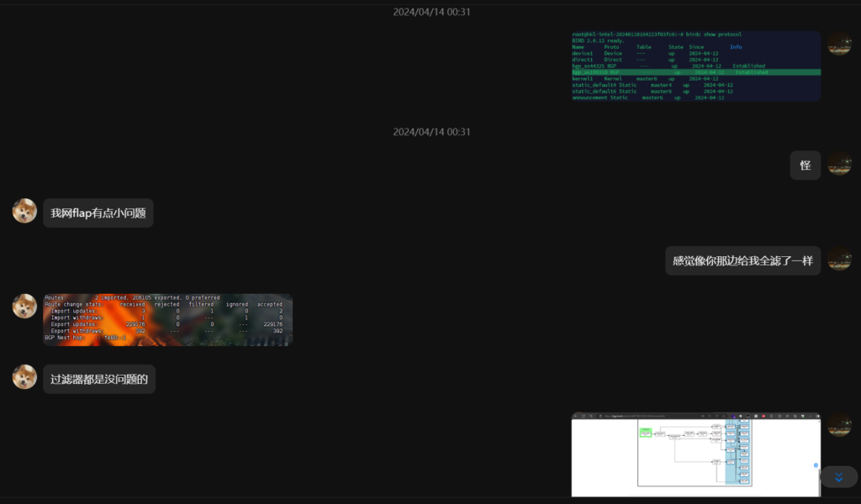Open the birdc show protocol terminal image

[x=695, y=66]
